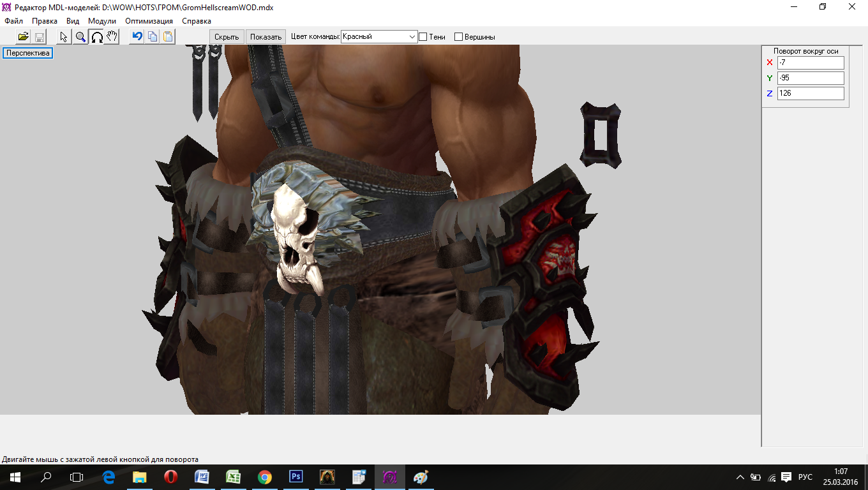
Task: Click the MDL editor icon in title bar
Action: pos(7,7)
